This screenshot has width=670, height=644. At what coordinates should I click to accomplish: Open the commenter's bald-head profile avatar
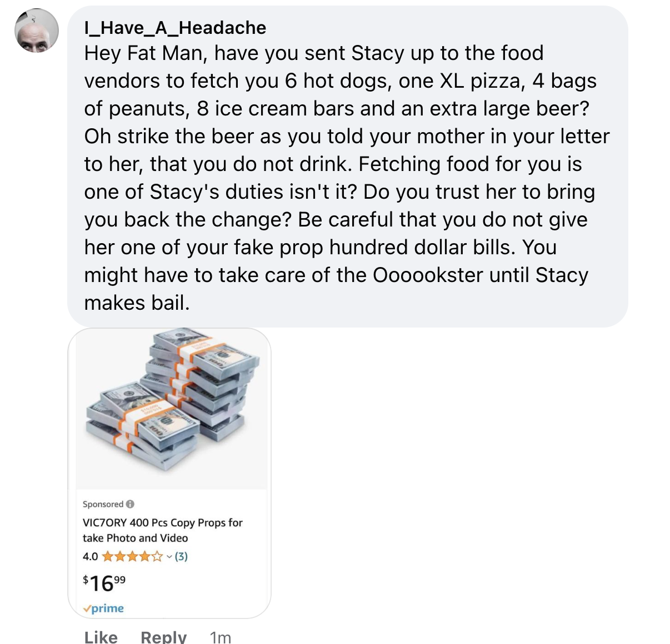click(37, 30)
